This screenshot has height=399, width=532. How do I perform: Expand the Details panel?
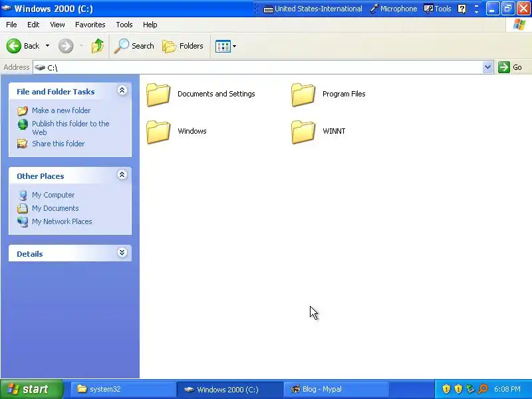[122, 253]
